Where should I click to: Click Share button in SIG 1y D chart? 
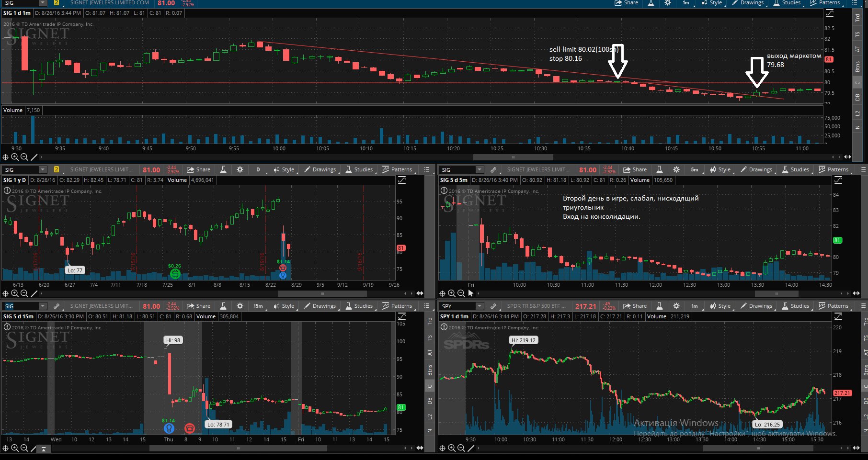(198, 169)
